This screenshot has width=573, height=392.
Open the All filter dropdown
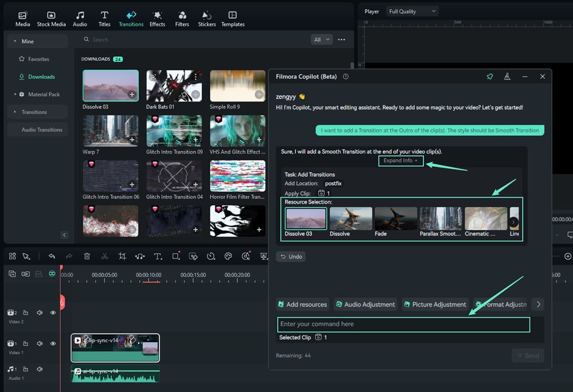coord(321,40)
